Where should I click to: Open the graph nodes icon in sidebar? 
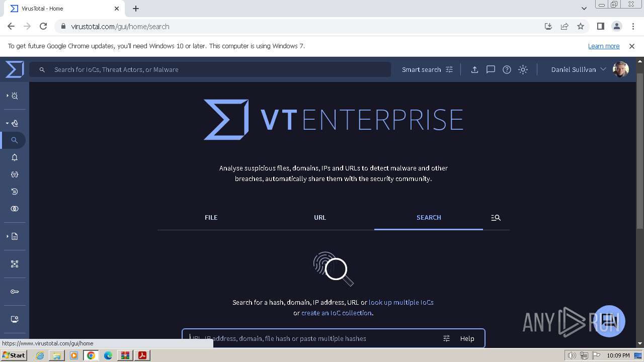[x=15, y=263]
